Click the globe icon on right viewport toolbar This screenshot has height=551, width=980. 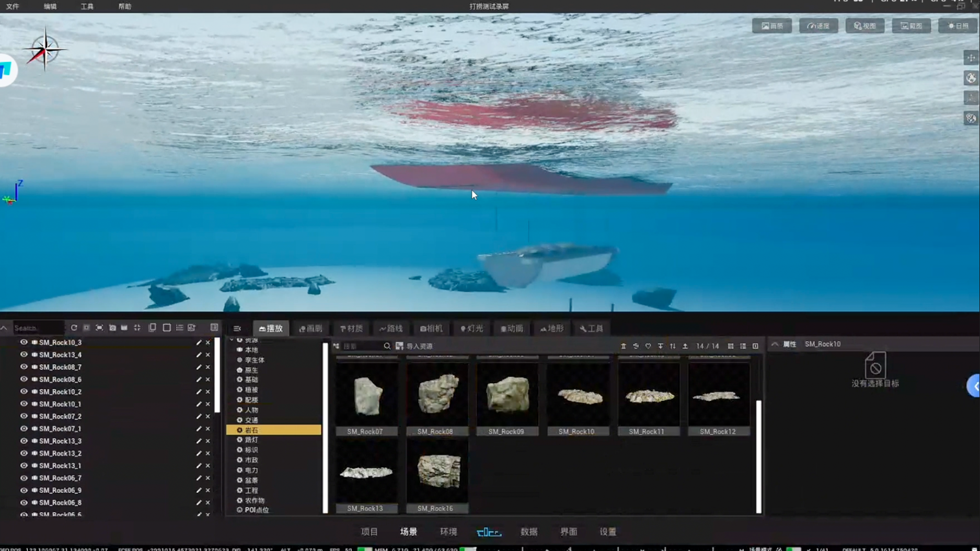click(971, 78)
